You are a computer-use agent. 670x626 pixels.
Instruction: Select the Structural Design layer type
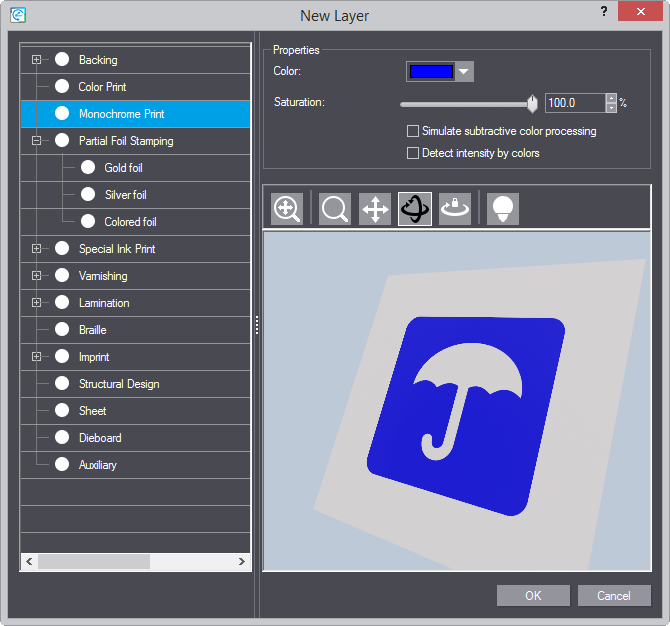click(x=135, y=384)
